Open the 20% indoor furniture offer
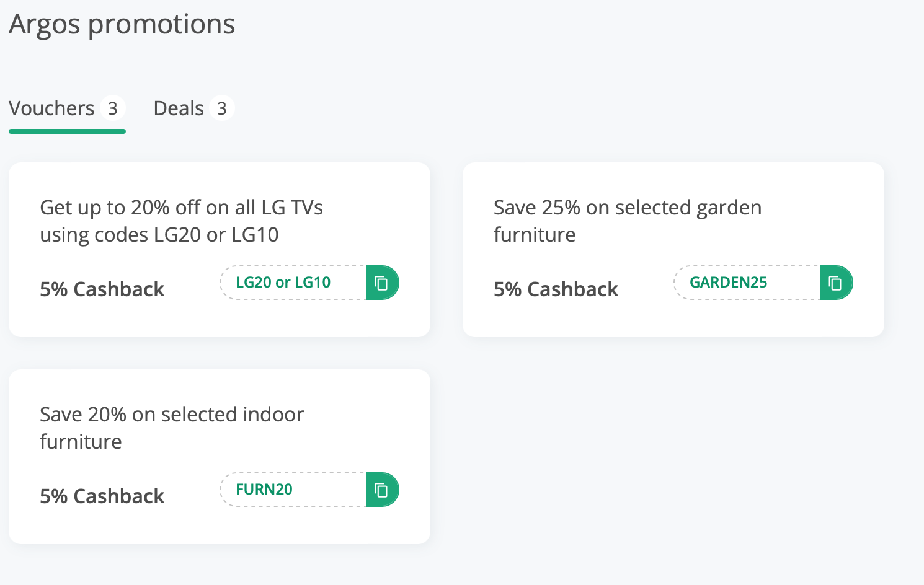The height and width of the screenshot is (585, 924). (172, 428)
